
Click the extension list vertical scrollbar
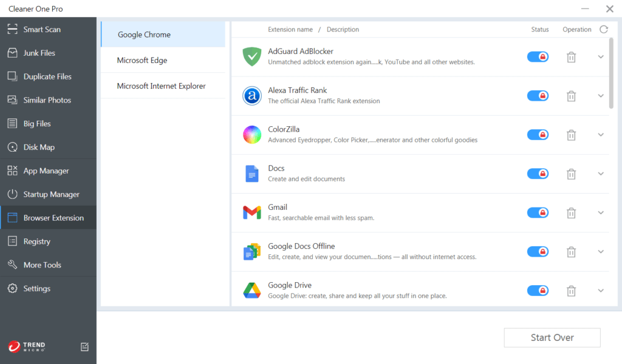611,73
